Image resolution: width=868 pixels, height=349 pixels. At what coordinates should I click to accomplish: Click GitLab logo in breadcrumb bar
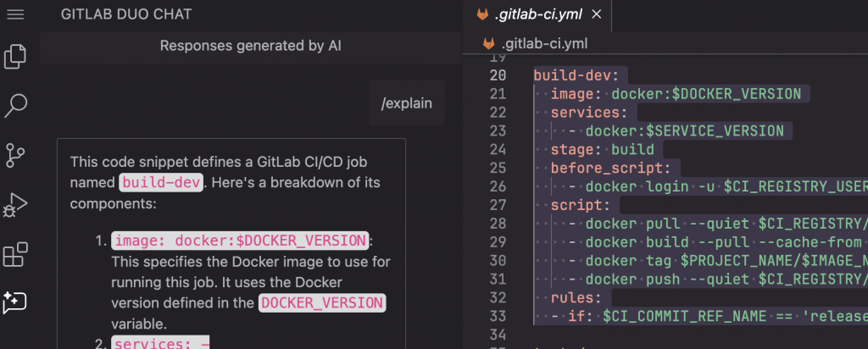click(489, 44)
